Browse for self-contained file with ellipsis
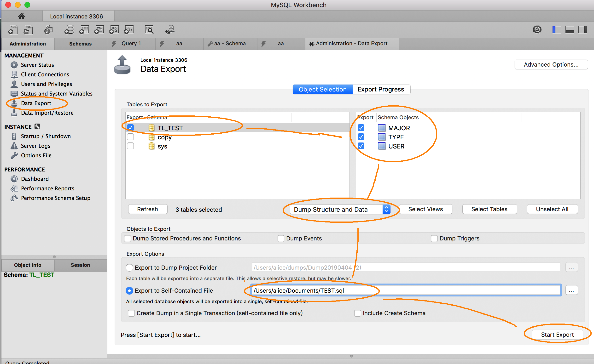This screenshot has width=594, height=364. tap(571, 290)
